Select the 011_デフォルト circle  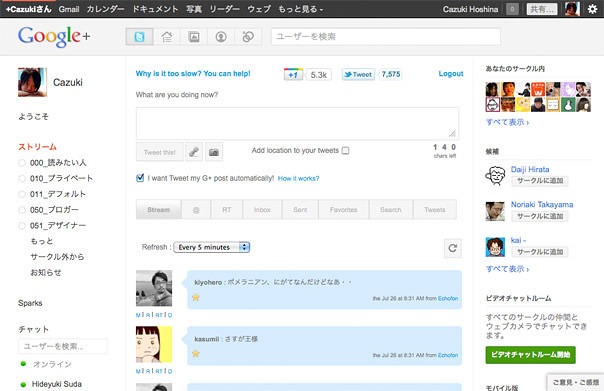point(58,194)
